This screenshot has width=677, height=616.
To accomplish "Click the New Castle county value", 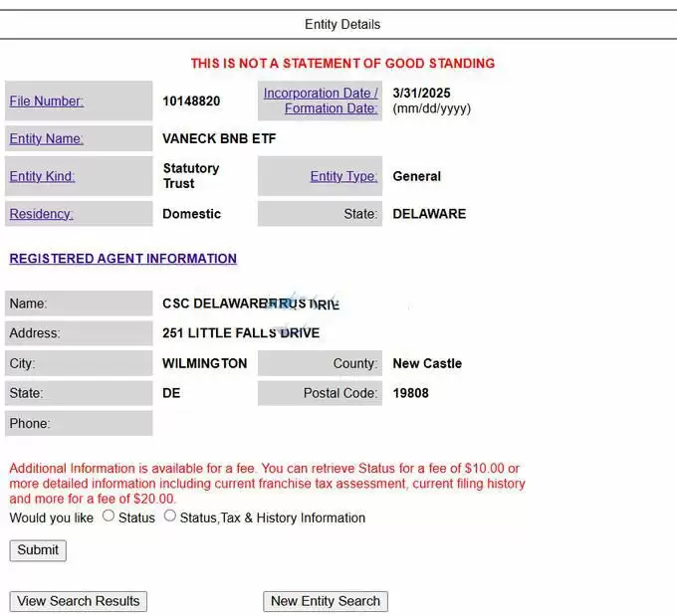I will [x=427, y=363].
